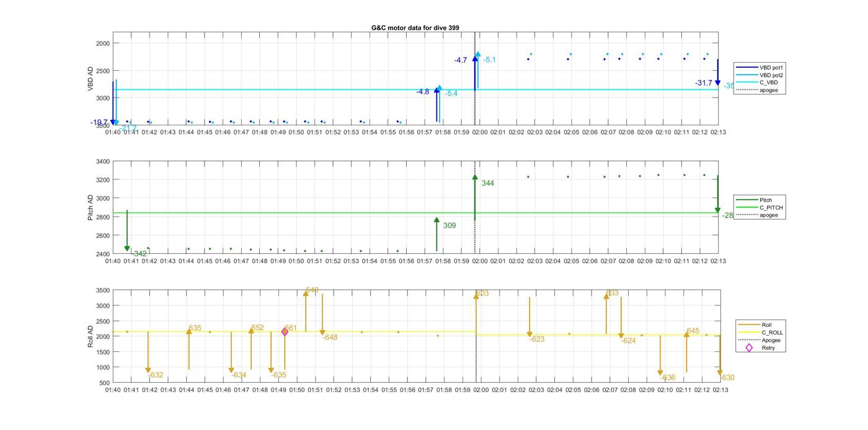Click the magenta Retry diamond marker on the Roll plot
Viewport: 868px width, 430px height.
coord(285,332)
